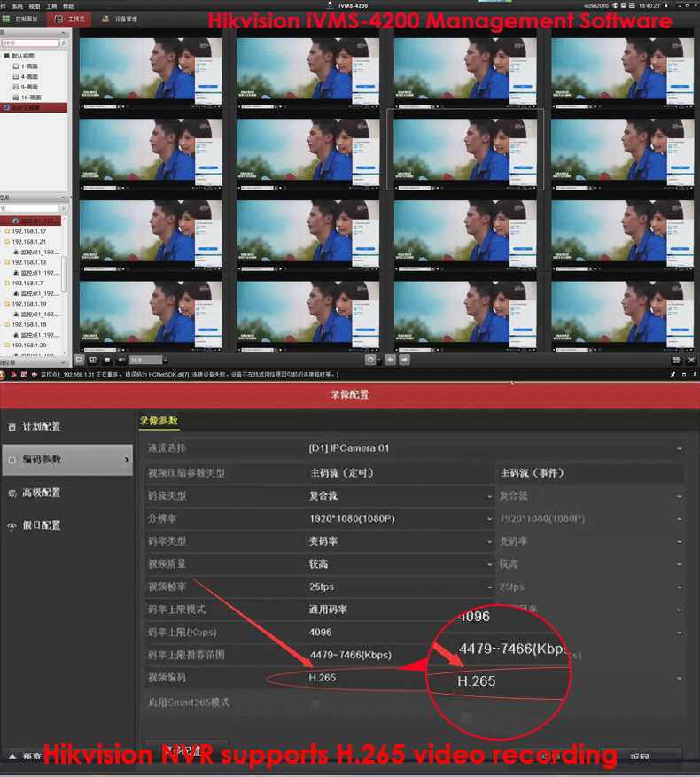Open 假日配置 holiday settings in NVR sidebar

click(42, 525)
